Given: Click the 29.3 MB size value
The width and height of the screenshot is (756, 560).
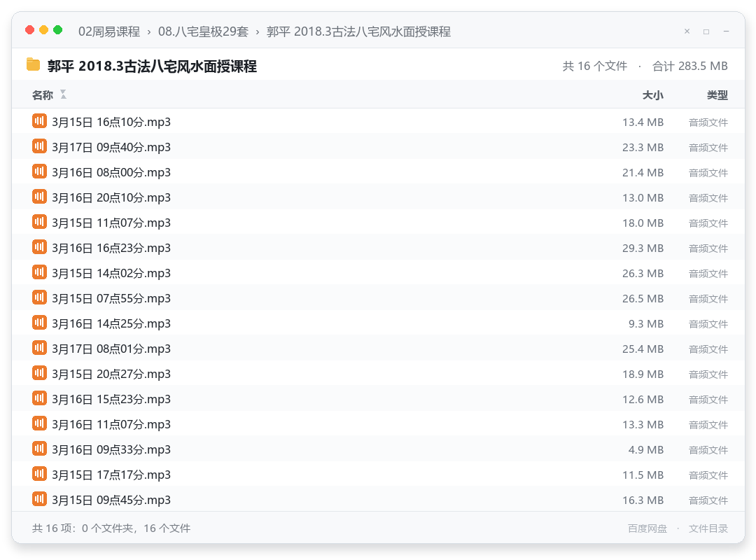Looking at the screenshot, I should coord(643,248).
